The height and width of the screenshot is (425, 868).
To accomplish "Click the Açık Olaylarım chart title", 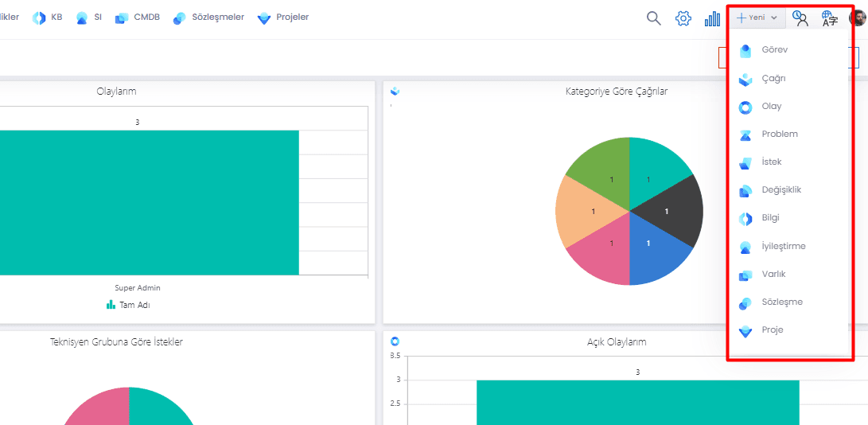I will pos(616,342).
